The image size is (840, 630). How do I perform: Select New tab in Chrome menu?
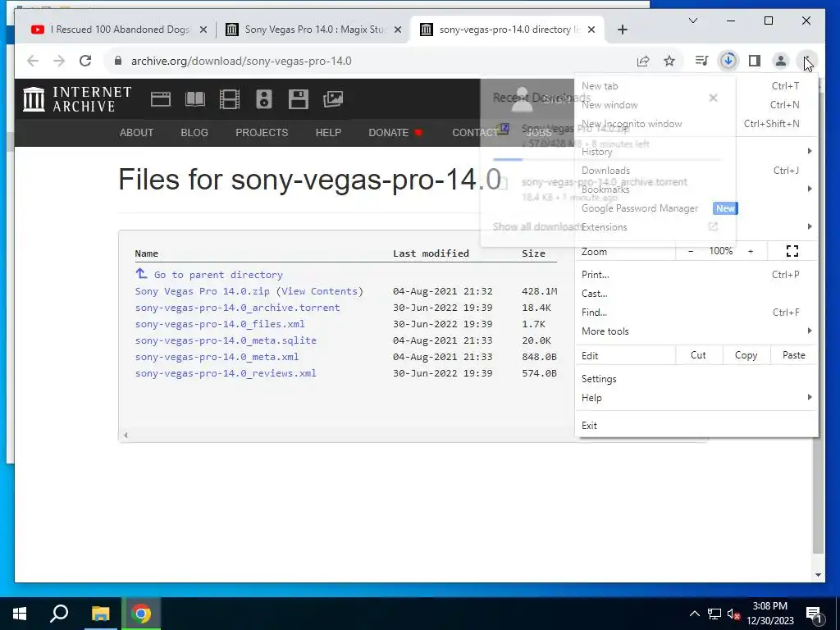(x=696, y=85)
